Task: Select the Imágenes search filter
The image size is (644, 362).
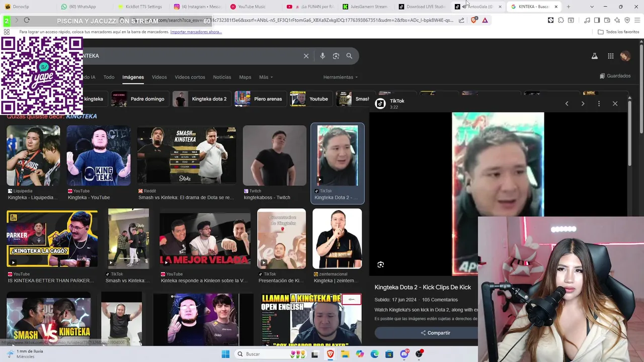Action: click(133, 77)
